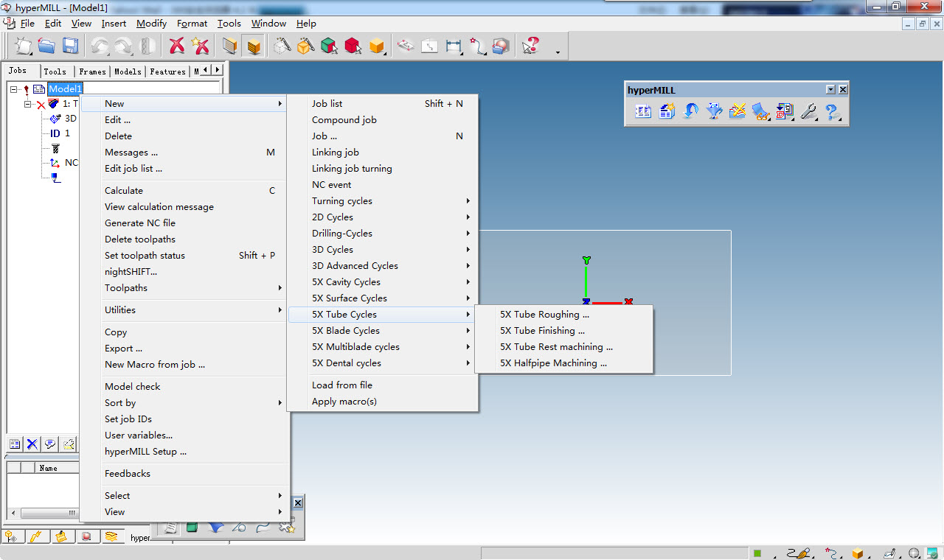Expand the Utilities submenu

tap(184, 309)
